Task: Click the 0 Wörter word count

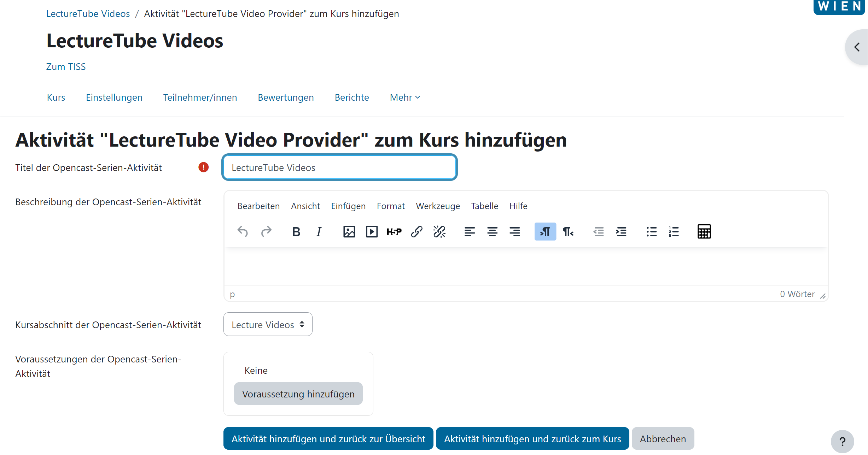Action: [x=797, y=294]
